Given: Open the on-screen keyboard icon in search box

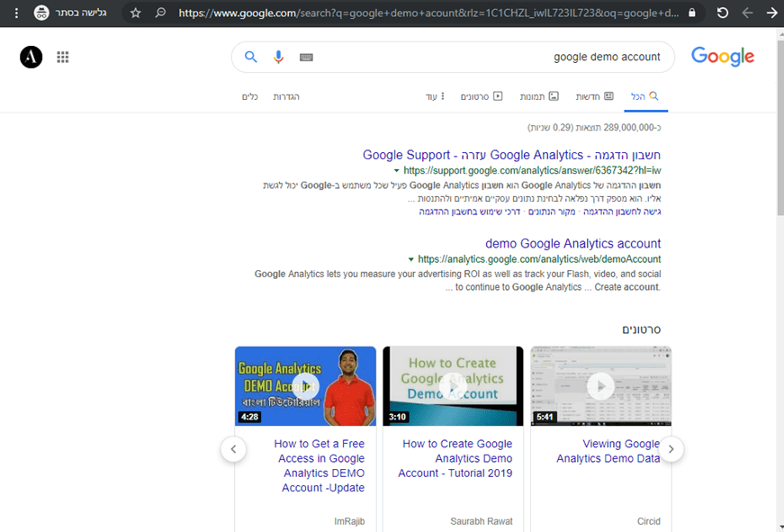Looking at the screenshot, I should coord(306,57).
